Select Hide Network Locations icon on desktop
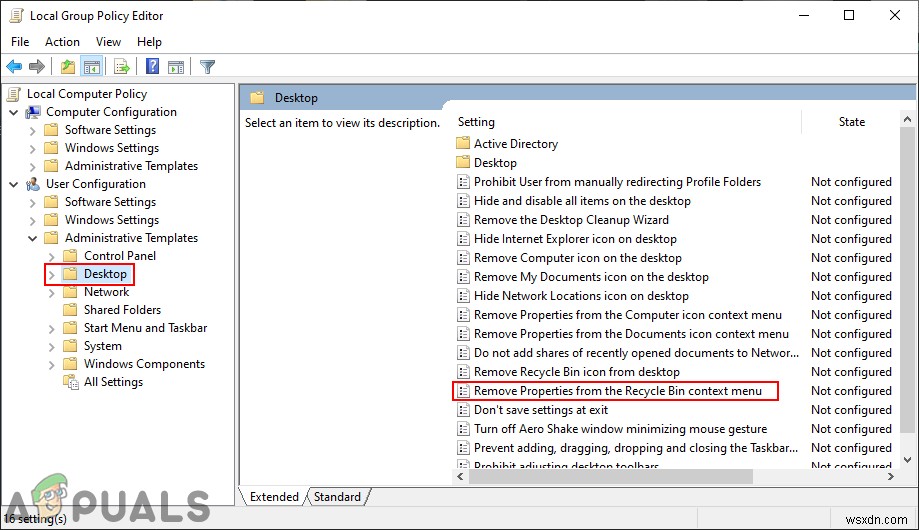919x530 pixels. pos(581,296)
